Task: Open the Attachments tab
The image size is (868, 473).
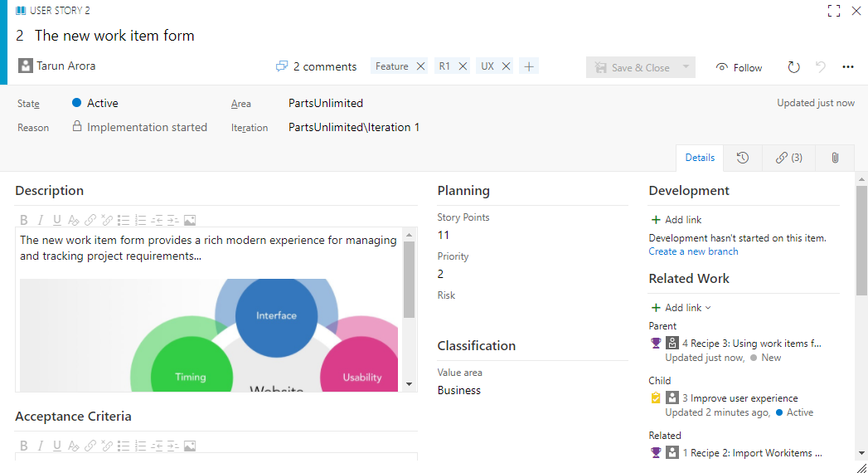Action: [835, 158]
